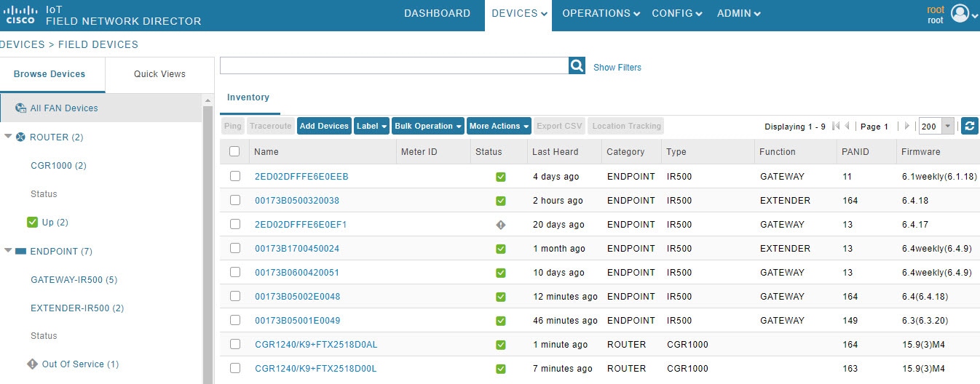Click status icon for CGR1240/K9+FTX2518D0AL
This screenshot has width=980, height=384.
[500, 345]
